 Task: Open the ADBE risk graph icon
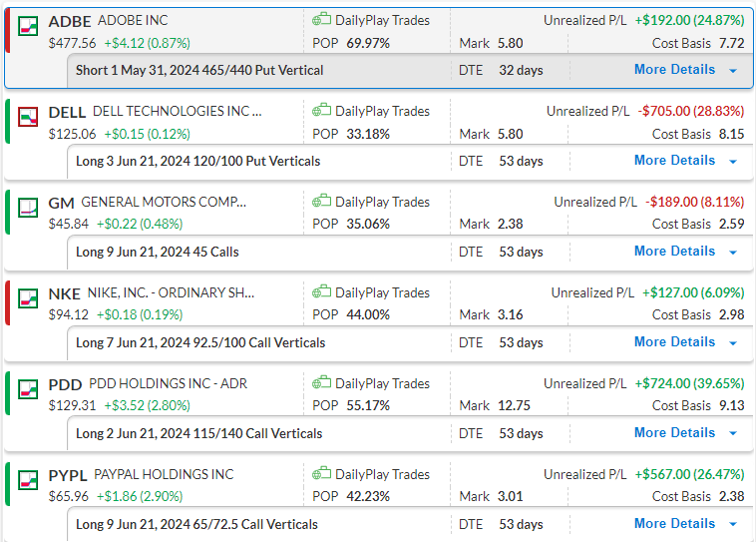click(x=28, y=26)
